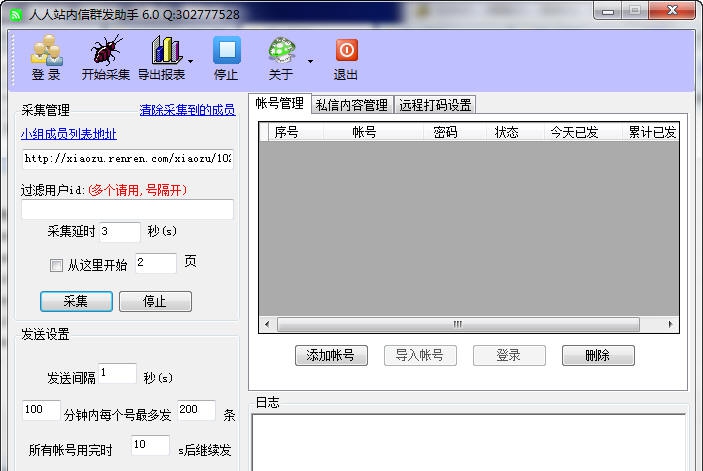Viewport: 703px width, 471px height.
Task: Minimize the window
Action: pos(608,11)
